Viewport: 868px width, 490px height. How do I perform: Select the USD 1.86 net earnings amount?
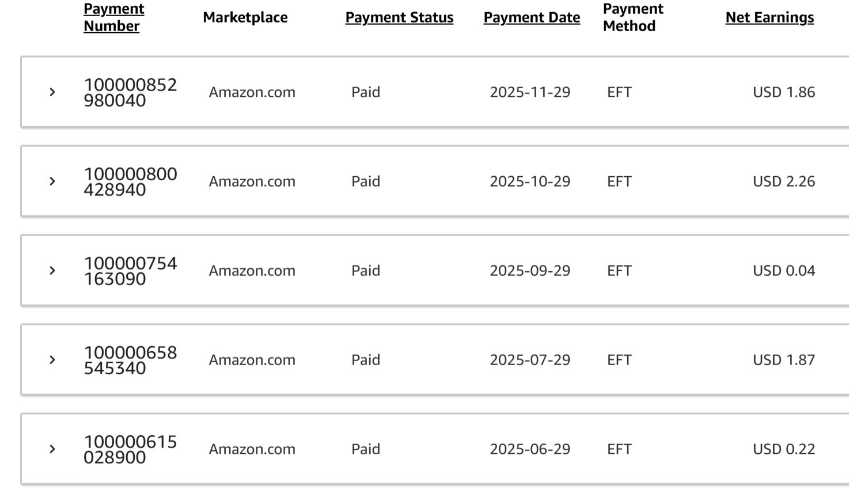click(x=783, y=92)
